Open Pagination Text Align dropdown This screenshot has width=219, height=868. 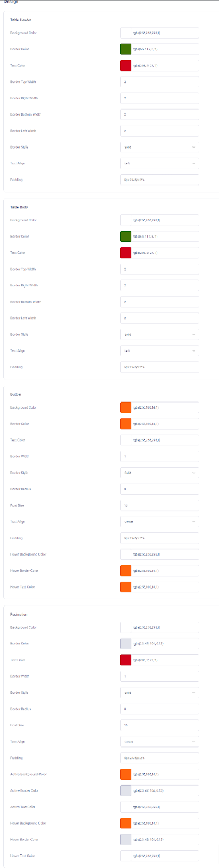pos(160,742)
